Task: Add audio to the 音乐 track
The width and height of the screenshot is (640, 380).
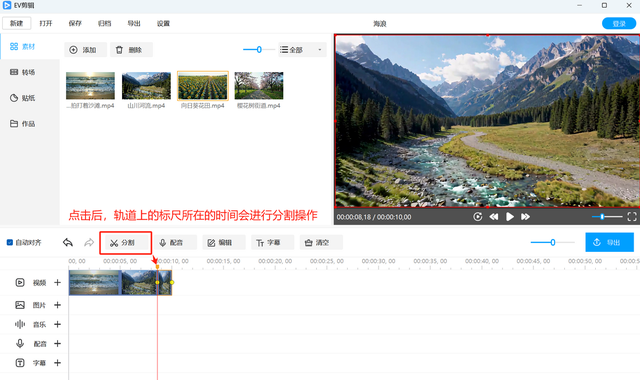Action: point(58,324)
